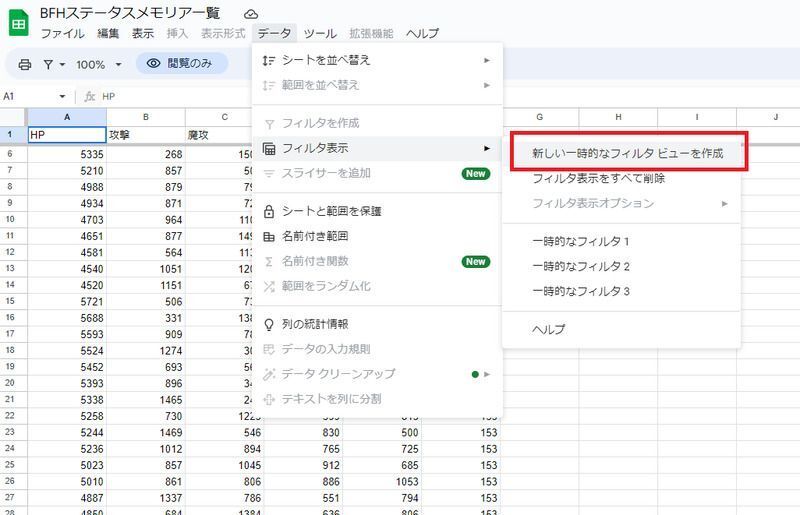Click the filter funnel icon in the toolbar
Viewport: 800px width, 515px height.
48,64
